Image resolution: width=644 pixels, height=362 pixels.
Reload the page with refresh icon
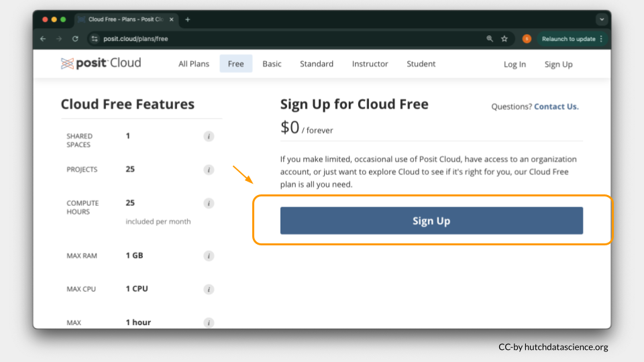click(x=75, y=39)
